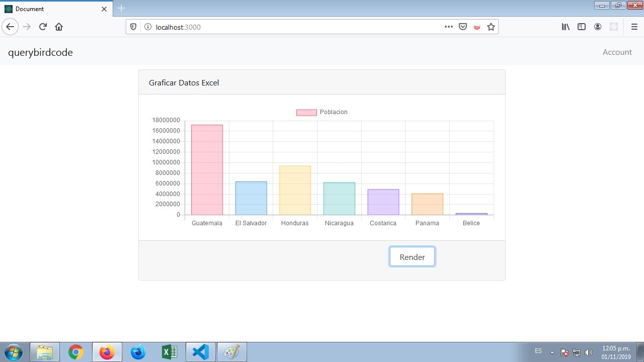Open the browser home page icon
This screenshot has height=362, width=644.
click(59, 27)
